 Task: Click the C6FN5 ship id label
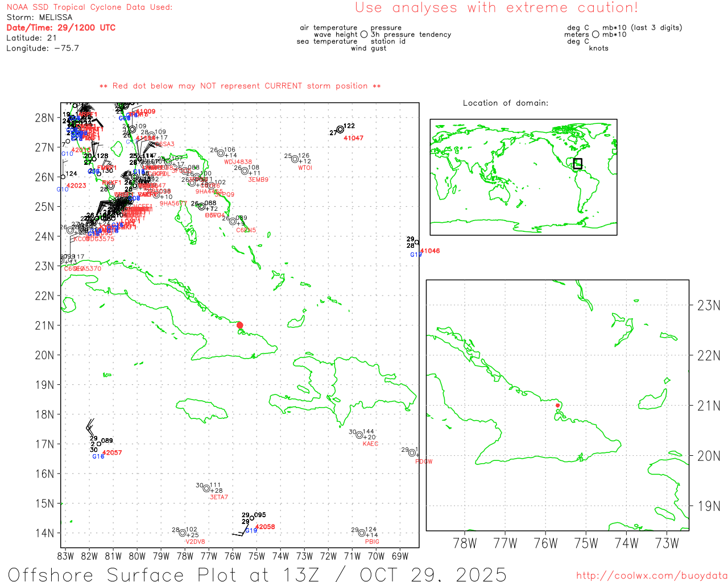click(x=246, y=230)
